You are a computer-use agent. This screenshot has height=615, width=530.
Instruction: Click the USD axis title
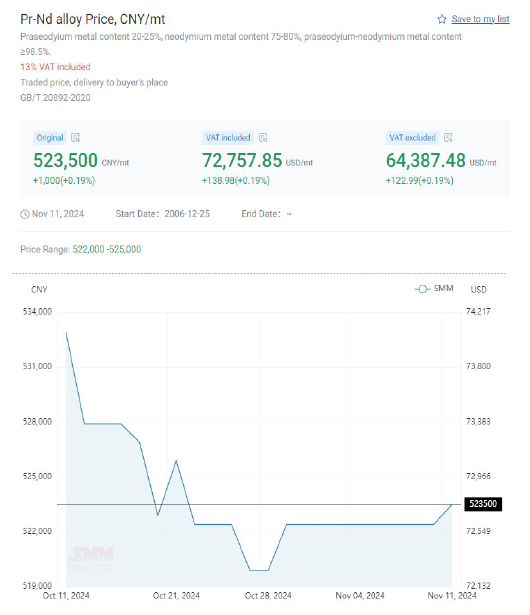point(479,290)
